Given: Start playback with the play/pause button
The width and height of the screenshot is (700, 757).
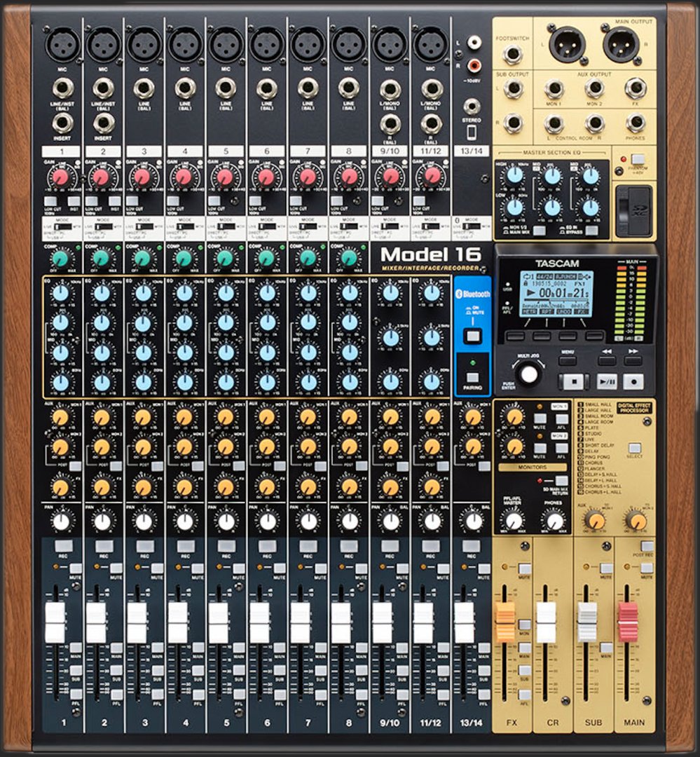Looking at the screenshot, I should (607, 381).
